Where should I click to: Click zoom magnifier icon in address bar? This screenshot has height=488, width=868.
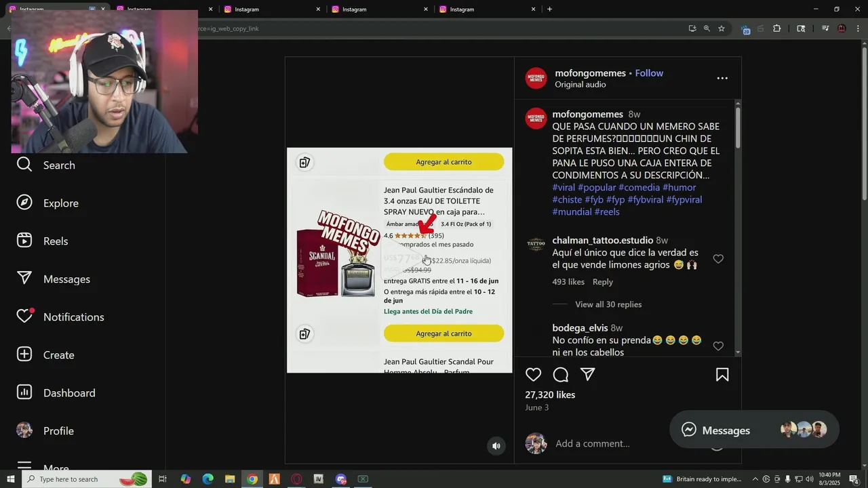coord(707,28)
